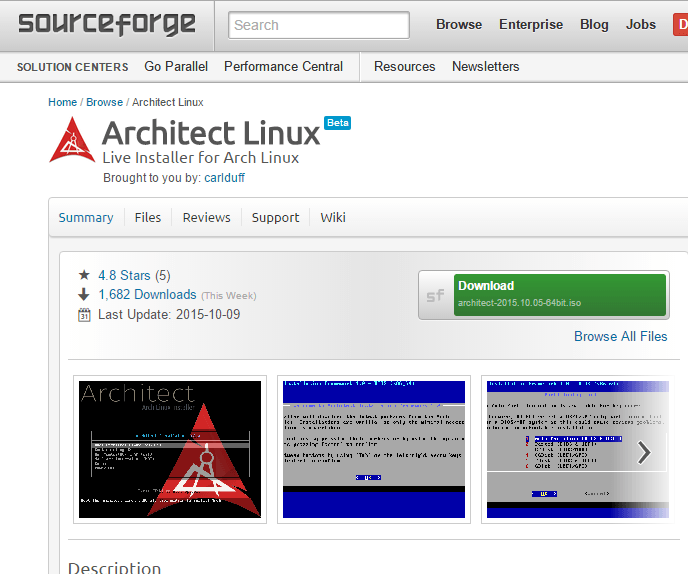Click the SourceForge logo
Image resolution: width=688 pixels, height=574 pixels.
pos(107,24)
